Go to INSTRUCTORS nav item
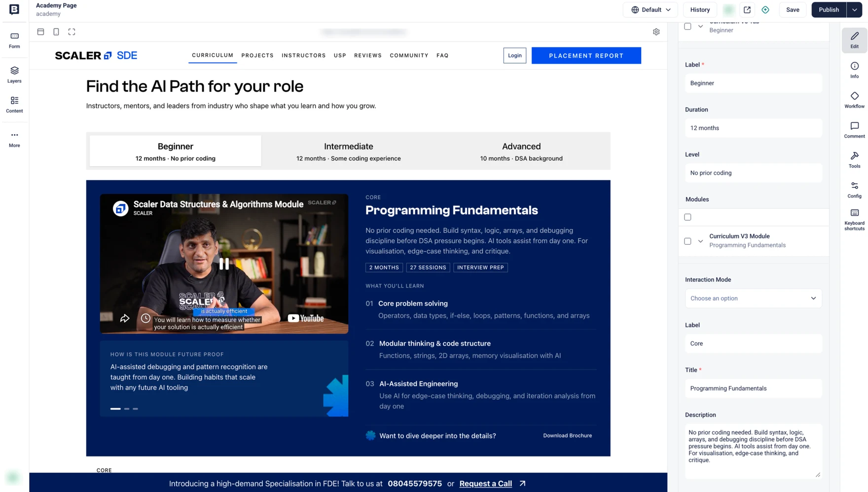 click(x=304, y=56)
